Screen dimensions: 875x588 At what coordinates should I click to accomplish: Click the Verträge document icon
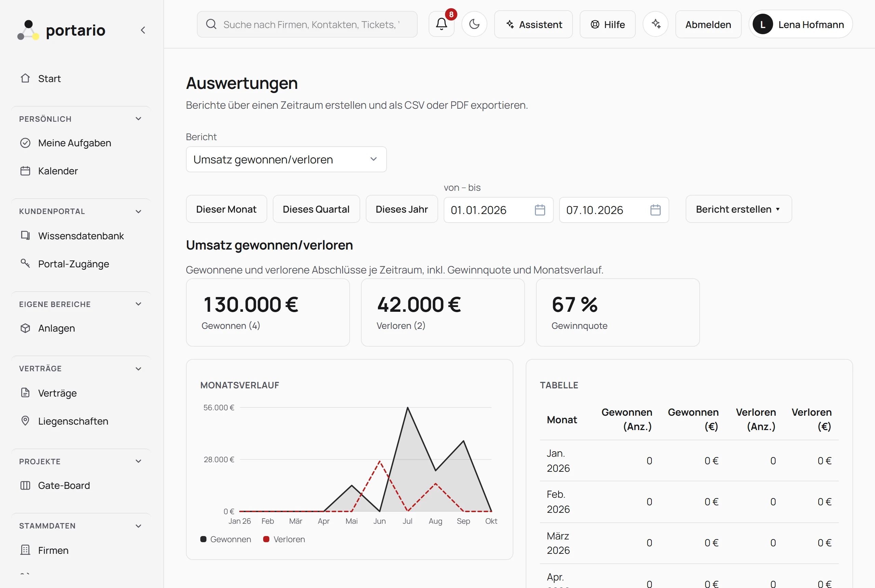(x=25, y=392)
